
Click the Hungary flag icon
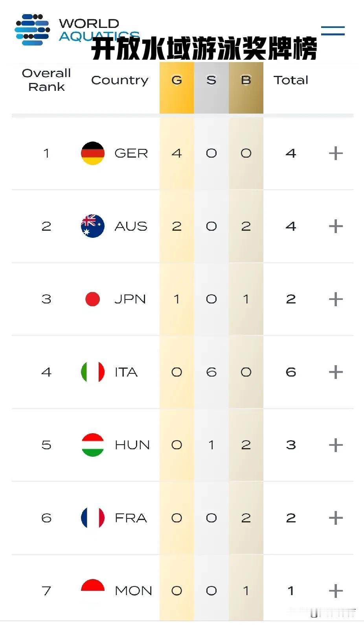point(93,445)
